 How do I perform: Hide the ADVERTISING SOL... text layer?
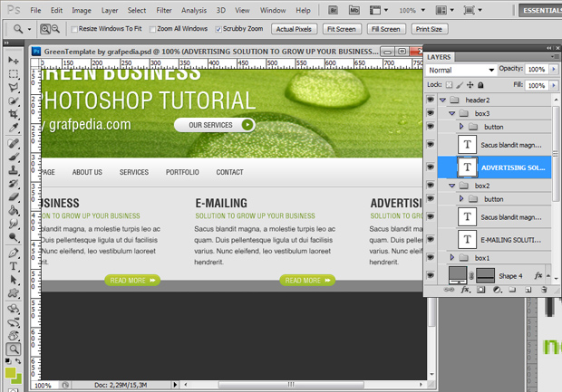(x=431, y=167)
